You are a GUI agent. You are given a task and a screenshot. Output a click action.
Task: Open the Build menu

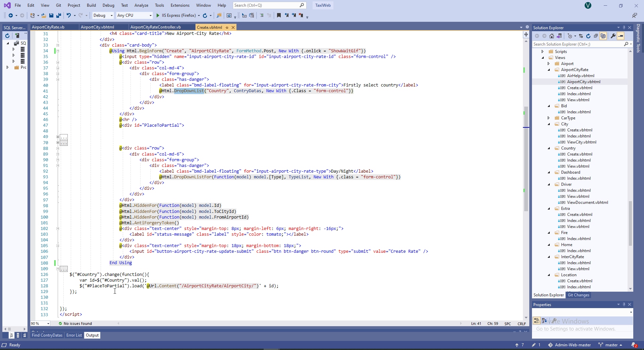pyautogui.click(x=91, y=5)
